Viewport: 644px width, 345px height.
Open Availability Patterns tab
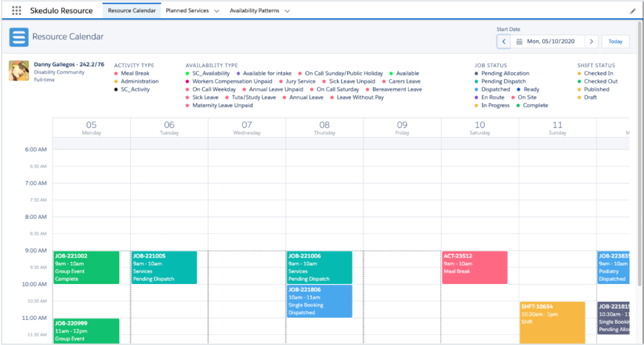coord(254,11)
